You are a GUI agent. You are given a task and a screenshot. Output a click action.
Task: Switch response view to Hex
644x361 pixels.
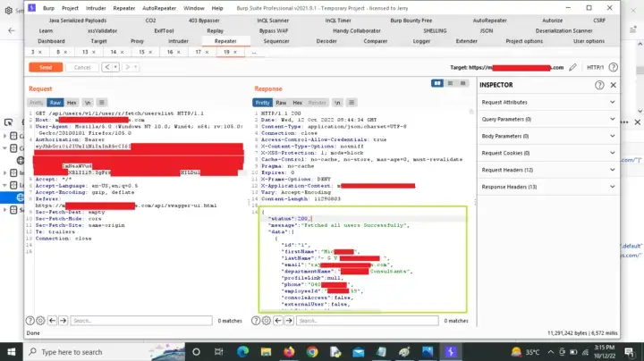coord(297,103)
